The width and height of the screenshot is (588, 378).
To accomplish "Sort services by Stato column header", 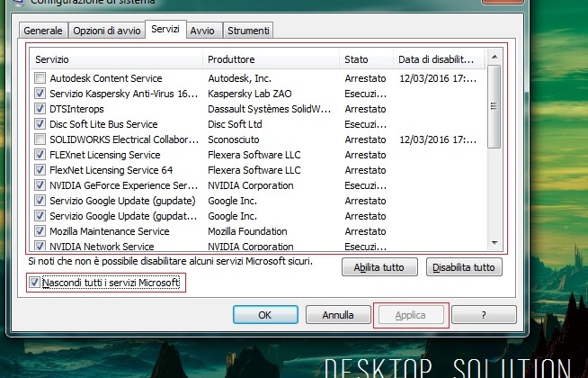I will pos(365,58).
